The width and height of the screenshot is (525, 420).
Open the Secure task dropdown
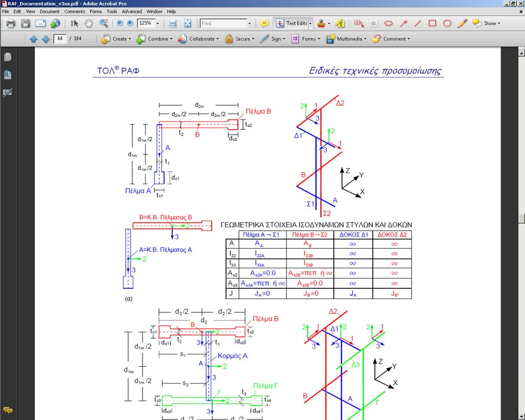tap(240, 39)
